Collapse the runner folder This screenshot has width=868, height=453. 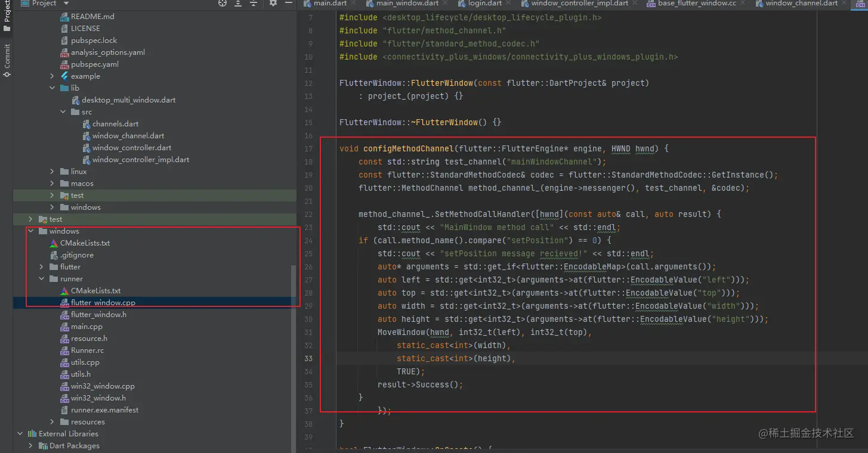click(x=41, y=279)
